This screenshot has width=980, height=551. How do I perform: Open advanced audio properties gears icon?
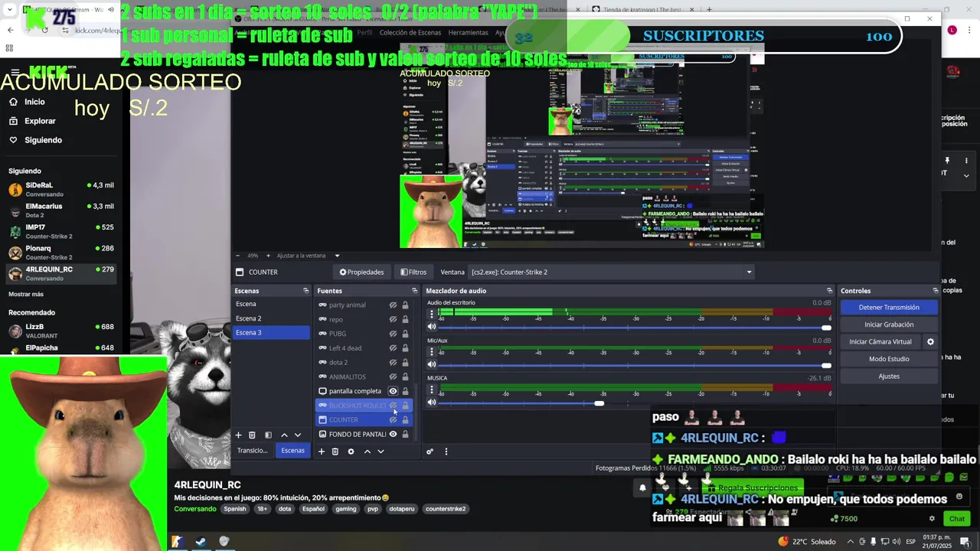pyautogui.click(x=430, y=452)
